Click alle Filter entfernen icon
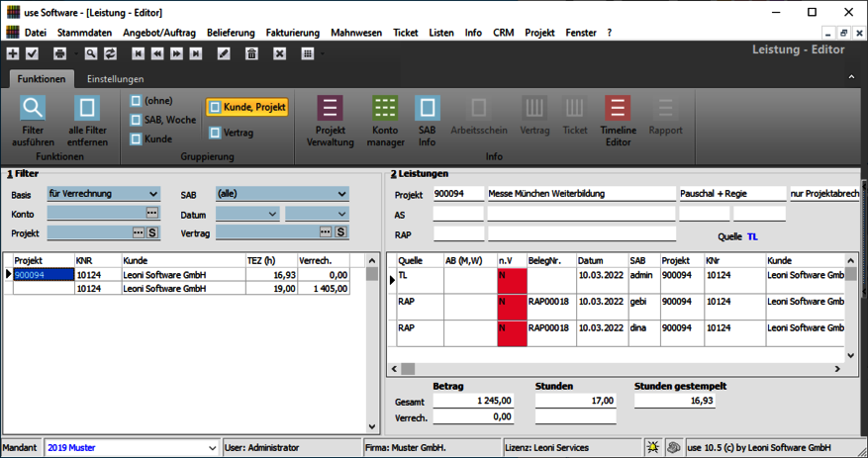Image resolution: width=868 pixels, height=458 pixels. [x=88, y=122]
